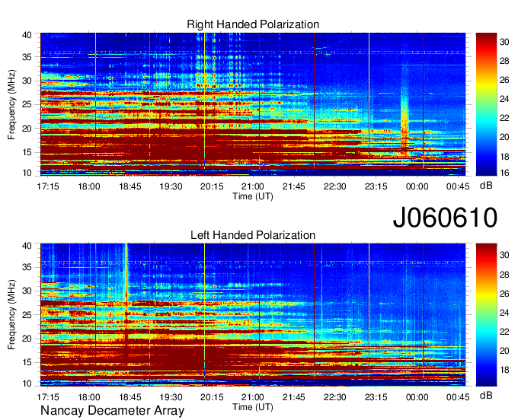Viewport: 518px width, 420px height.
Task: Click the 20:15 time tick on the Right Handed plot
Action: pos(212,186)
